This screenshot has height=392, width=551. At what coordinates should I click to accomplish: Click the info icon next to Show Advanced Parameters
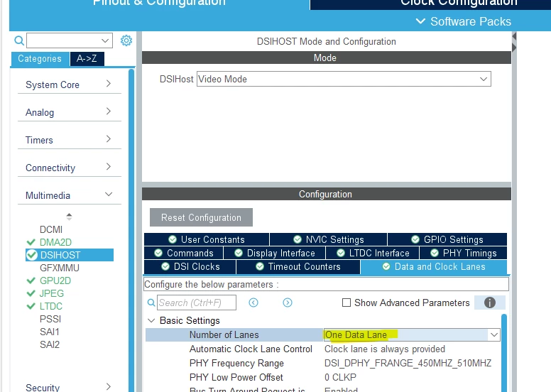(x=489, y=303)
